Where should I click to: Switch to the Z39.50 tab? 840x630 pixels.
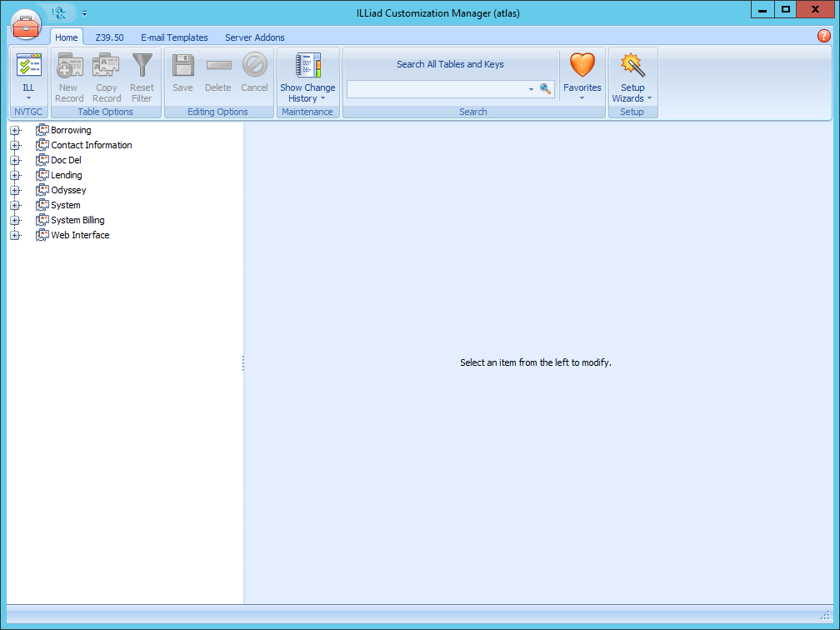(109, 37)
